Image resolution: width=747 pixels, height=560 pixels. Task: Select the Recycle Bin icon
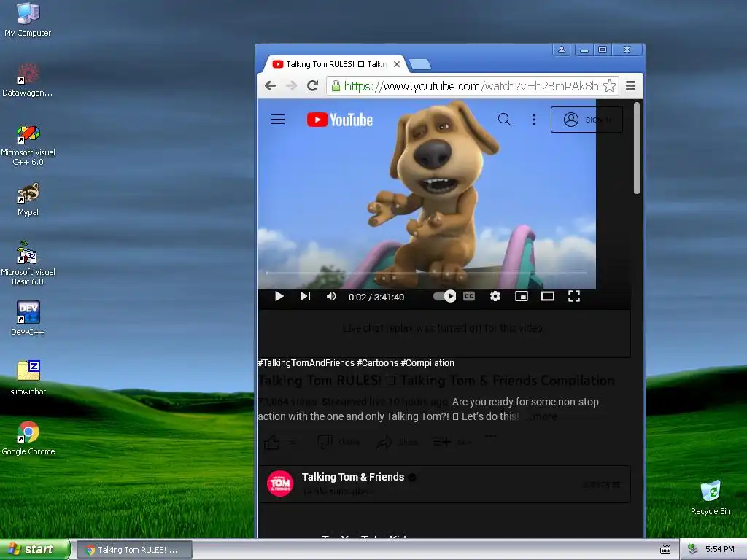click(x=711, y=497)
